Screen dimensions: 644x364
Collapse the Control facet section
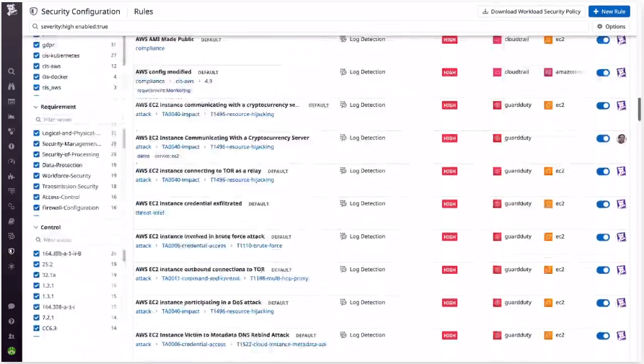35,227
